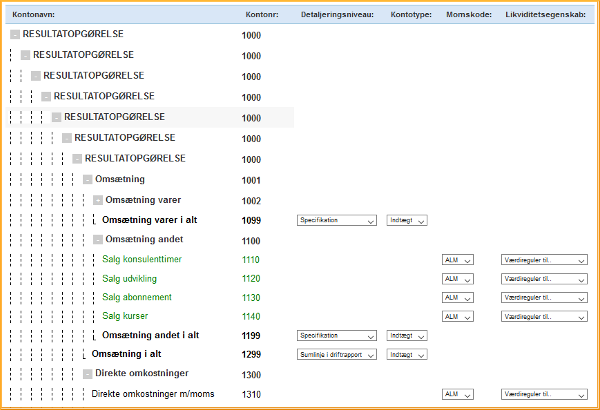The width and height of the screenshot is (600, 410).
Task: Collapse the Omsætning group
Action: (x=88, y=180)
